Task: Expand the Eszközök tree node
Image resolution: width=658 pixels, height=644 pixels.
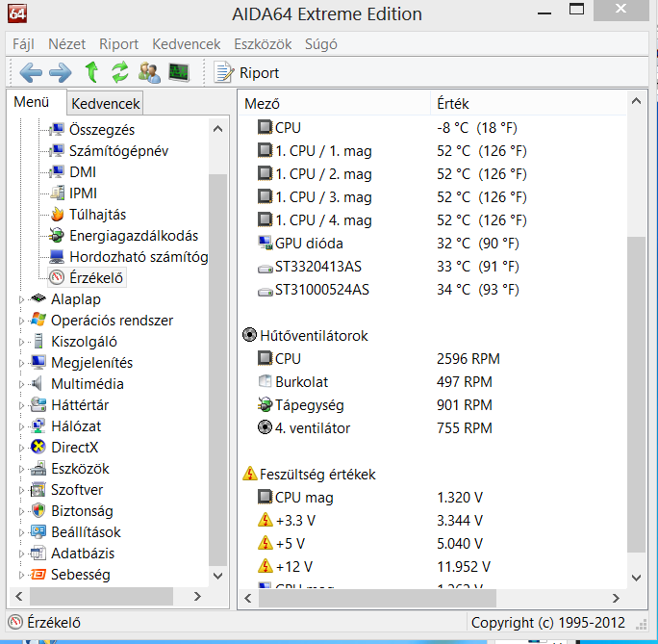Action: click(21, 469)
